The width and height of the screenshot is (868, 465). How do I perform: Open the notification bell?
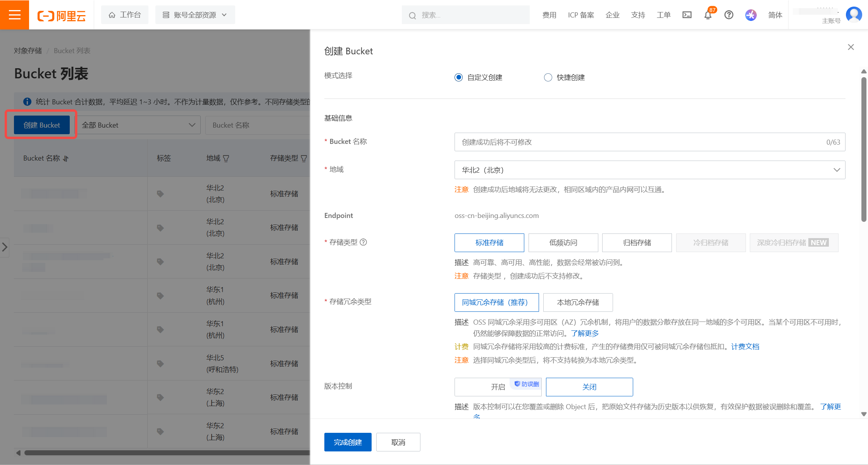coord(708,15)
